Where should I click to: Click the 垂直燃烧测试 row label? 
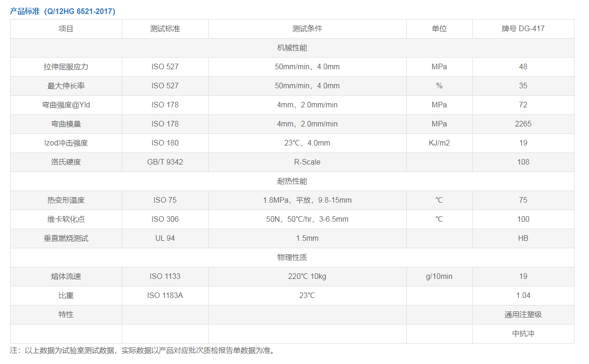66,238
